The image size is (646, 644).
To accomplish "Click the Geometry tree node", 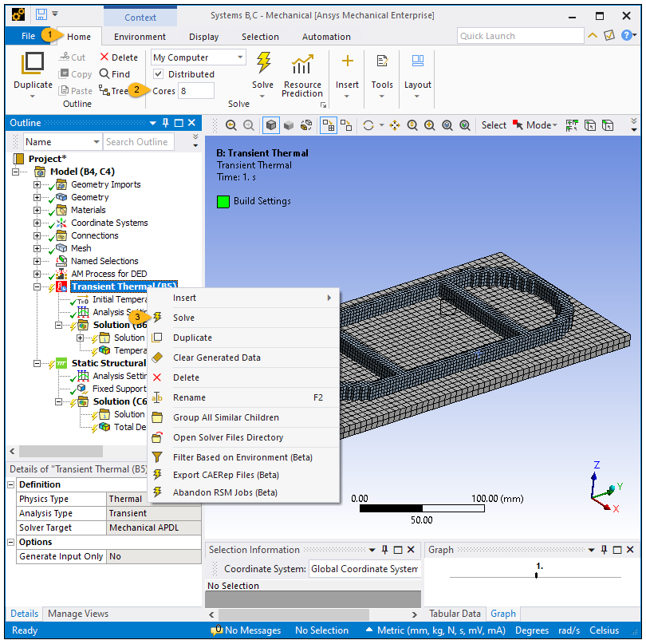I will [x=90, y=197].
